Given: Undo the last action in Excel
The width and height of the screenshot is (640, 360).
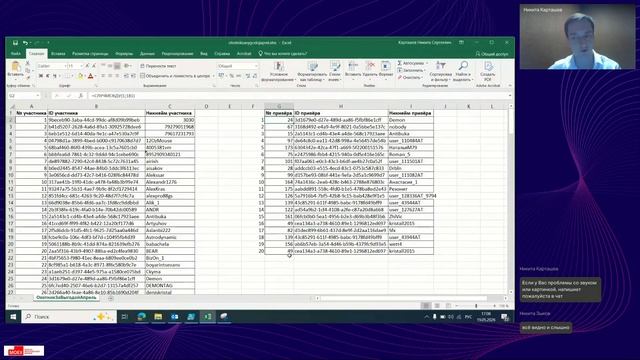Looking at the screenshot, I should click(25, 42).
